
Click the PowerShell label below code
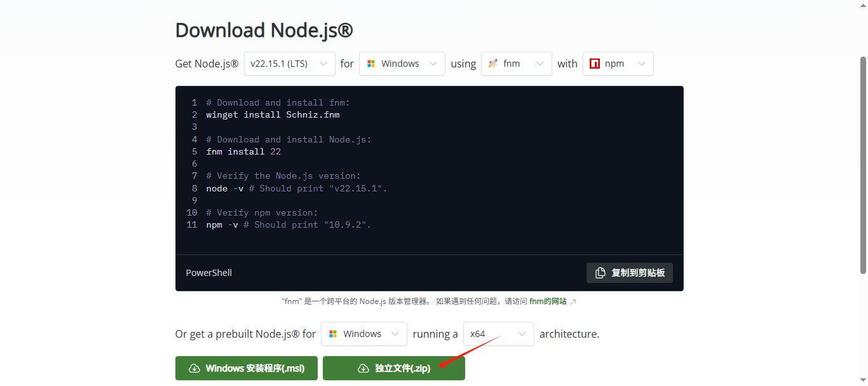tap(209, 273)
